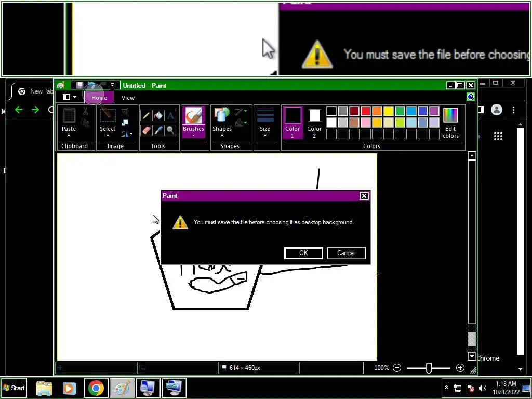
Task: Click the Cut scissors icon
Action: pyautogui.click(x=85, y=111)
